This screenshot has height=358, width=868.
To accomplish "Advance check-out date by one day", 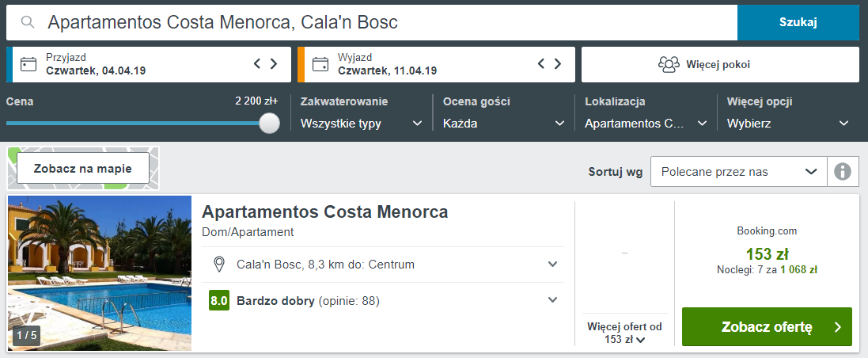I will pos(559,64).
